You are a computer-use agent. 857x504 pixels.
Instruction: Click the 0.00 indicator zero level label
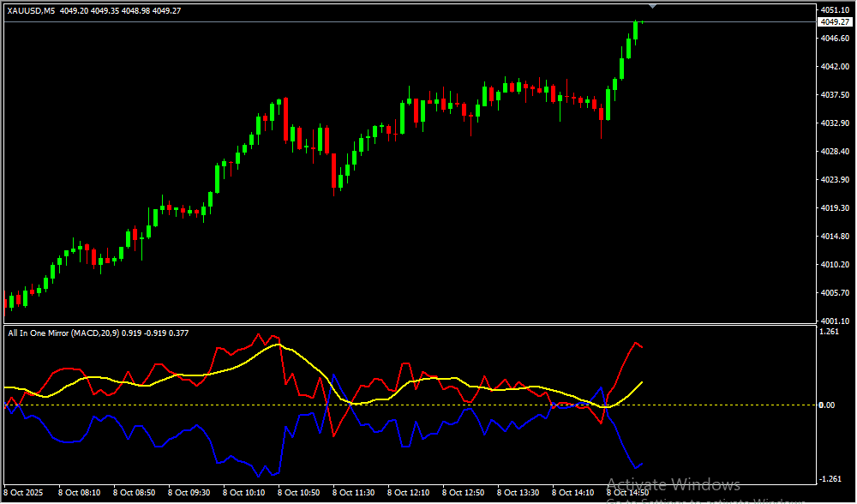826,405
